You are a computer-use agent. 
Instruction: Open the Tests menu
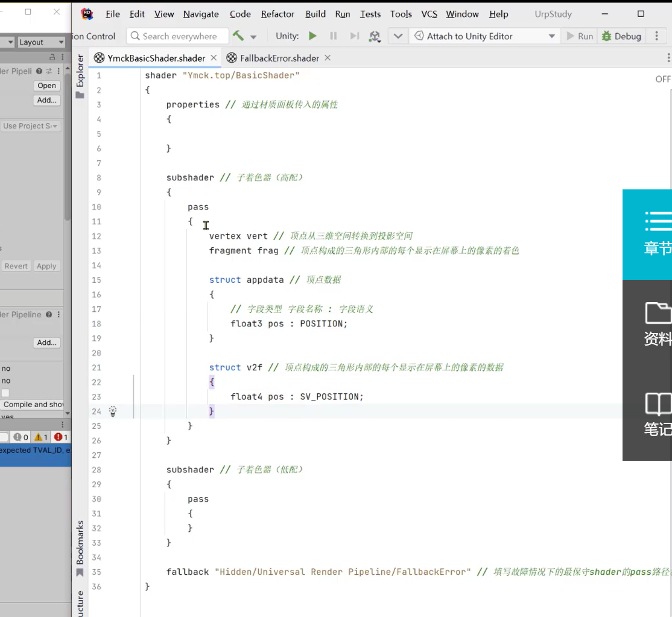click(370, 14)
